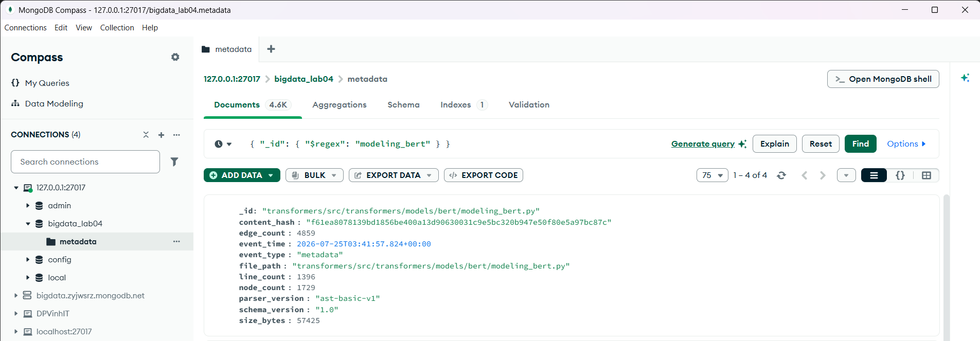Click the Search connections field
This screenshot has width=980, height=341.
85,161
